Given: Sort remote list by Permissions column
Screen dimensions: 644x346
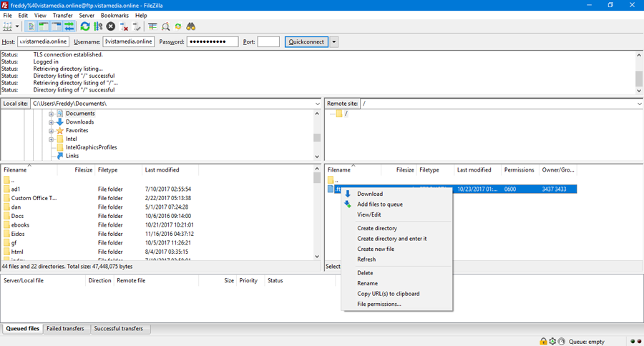Looking at the screenshot, I should point(519,170).
